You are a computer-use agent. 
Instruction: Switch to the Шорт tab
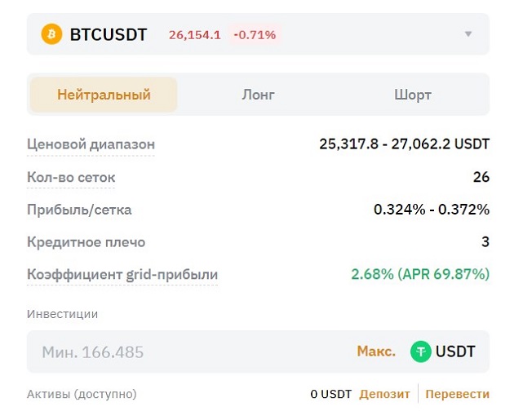click(412, 95)
